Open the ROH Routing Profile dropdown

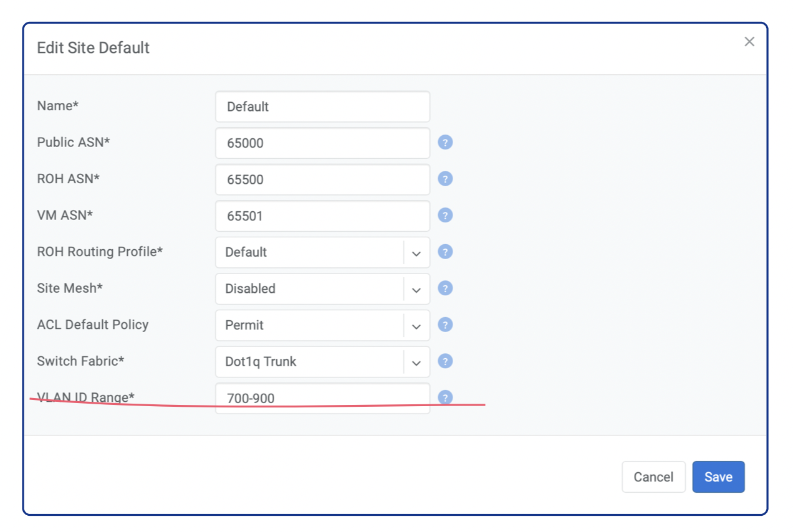(416, 252)
